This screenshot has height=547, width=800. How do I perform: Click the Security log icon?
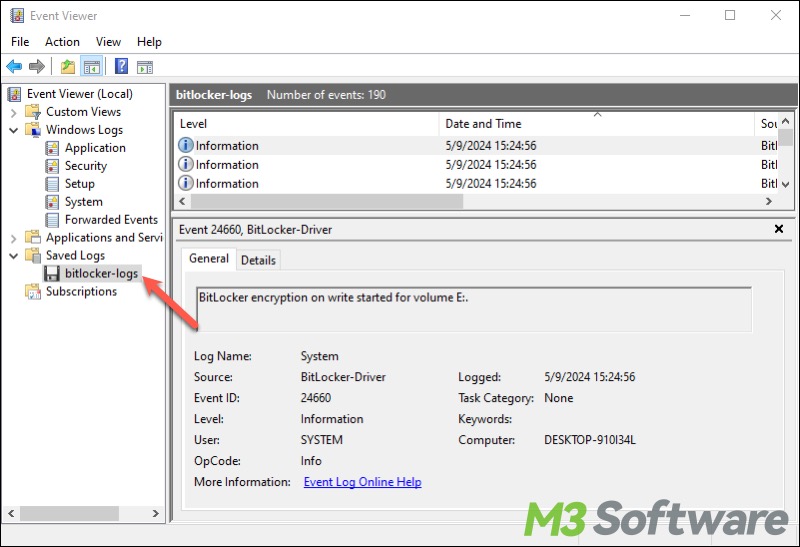pyautogui.click(x=52, y=166)
